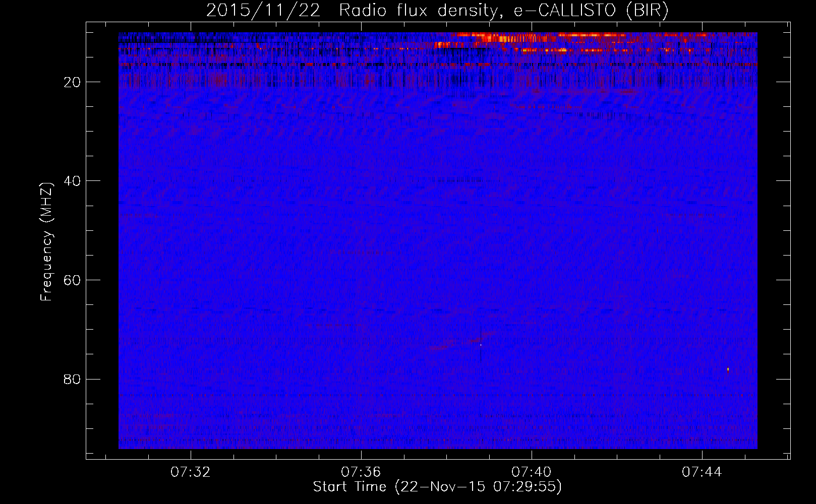This screenshot has height=504, width=816.
Task: Click the 40 frequency tick label
Action: point(73,181)
